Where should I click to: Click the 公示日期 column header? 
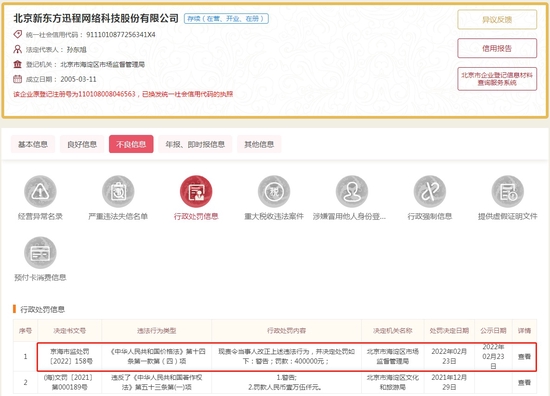[x=493, y=330]
